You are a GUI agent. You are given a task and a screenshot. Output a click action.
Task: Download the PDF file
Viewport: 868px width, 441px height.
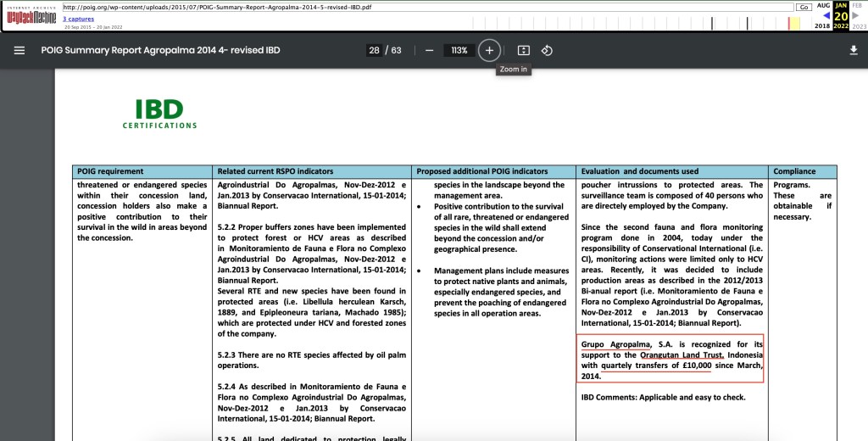853,50
